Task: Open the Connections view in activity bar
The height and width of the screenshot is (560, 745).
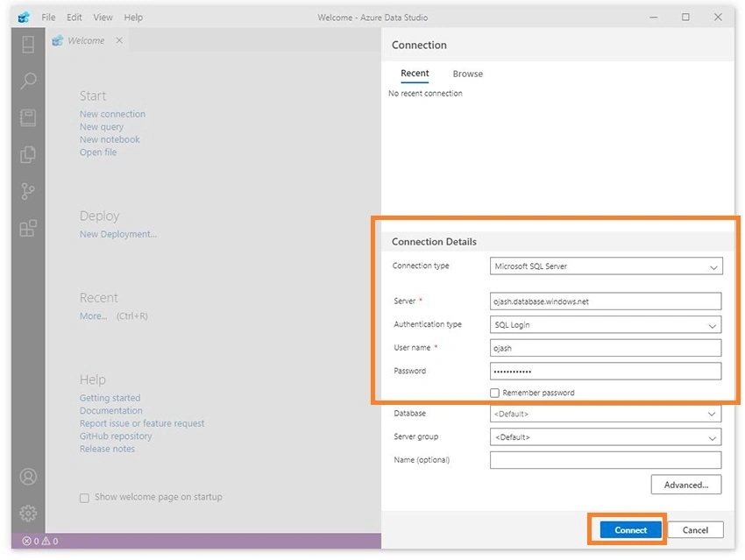Action: (28, 44)
